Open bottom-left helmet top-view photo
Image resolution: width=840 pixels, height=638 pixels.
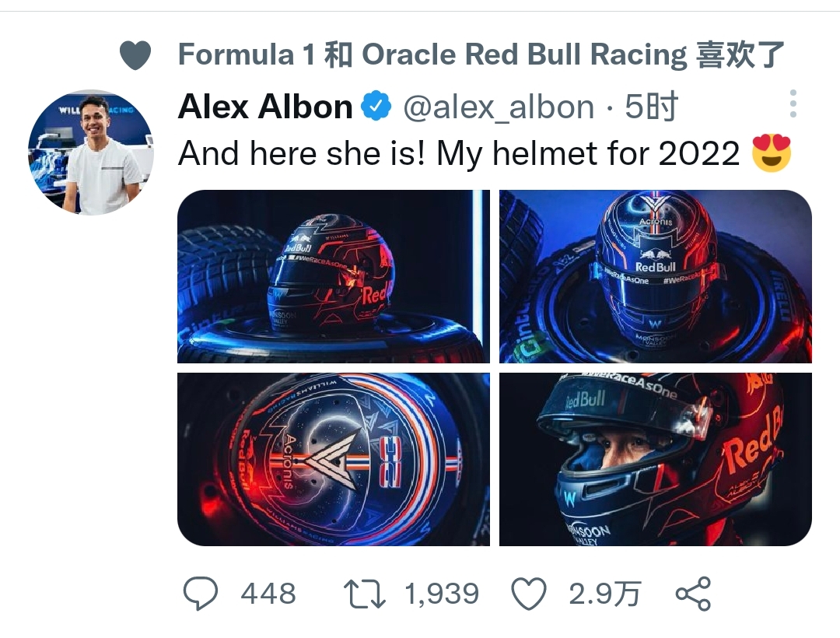(x=333, y=459)
